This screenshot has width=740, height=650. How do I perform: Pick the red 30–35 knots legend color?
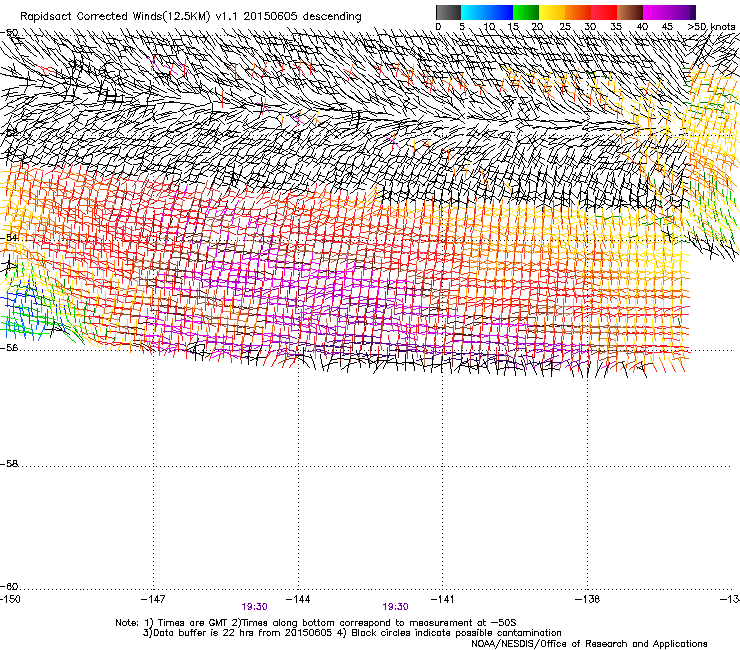pyautogui.click(x=604, y=12)
